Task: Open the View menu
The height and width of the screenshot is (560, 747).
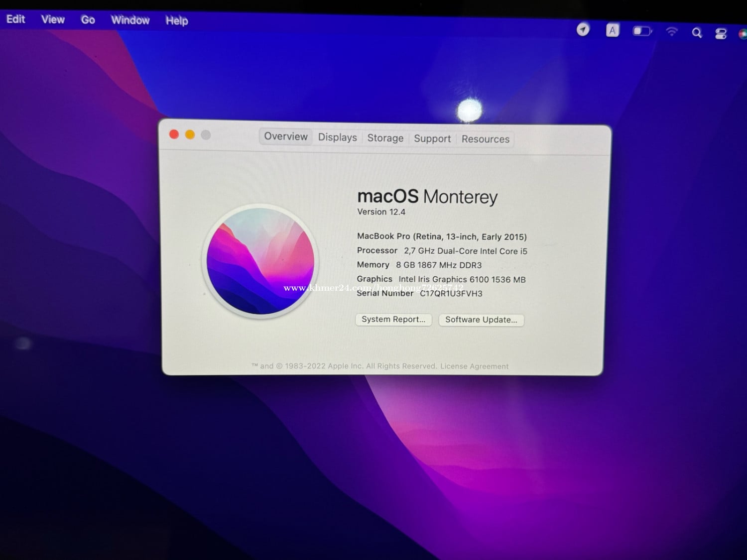Action: pyautogui.click(x=53, y=19)
